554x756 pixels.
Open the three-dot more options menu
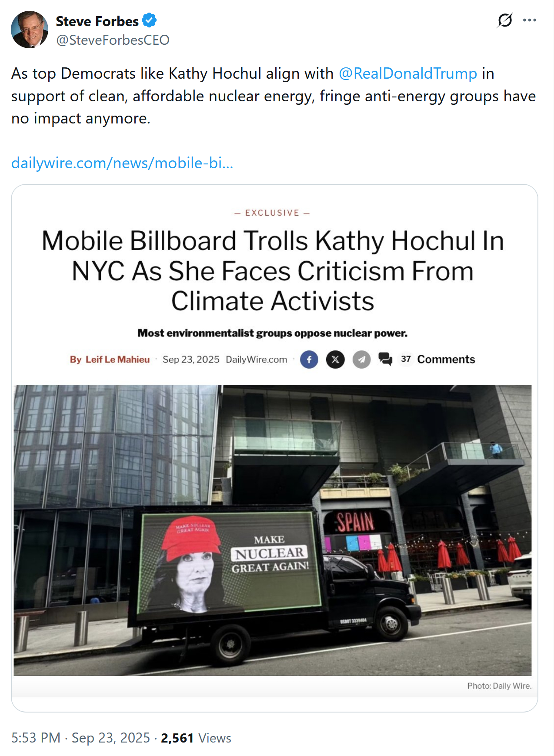(x=530, y=20)
